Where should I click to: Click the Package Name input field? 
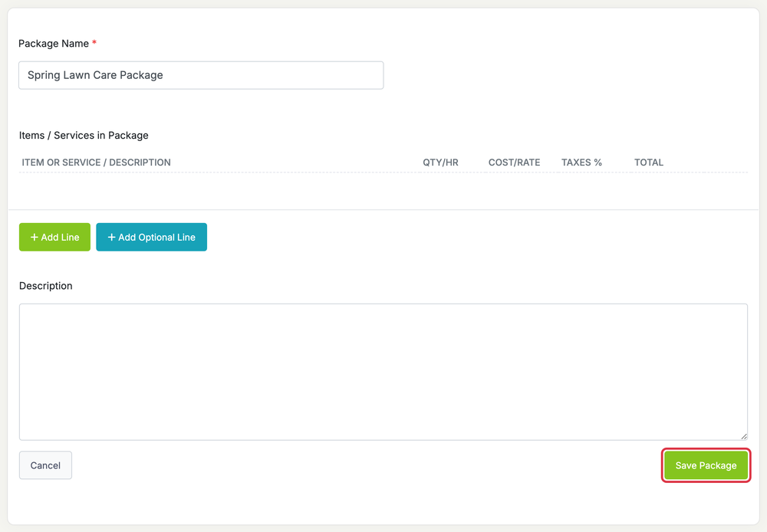[201, 75]
